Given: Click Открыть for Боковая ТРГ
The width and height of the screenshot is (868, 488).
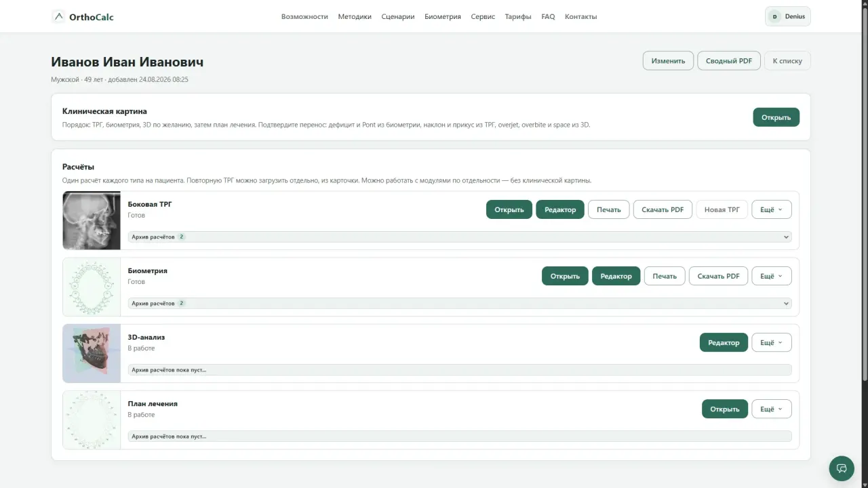Looking at the screenshot, I should coord(509,209).
